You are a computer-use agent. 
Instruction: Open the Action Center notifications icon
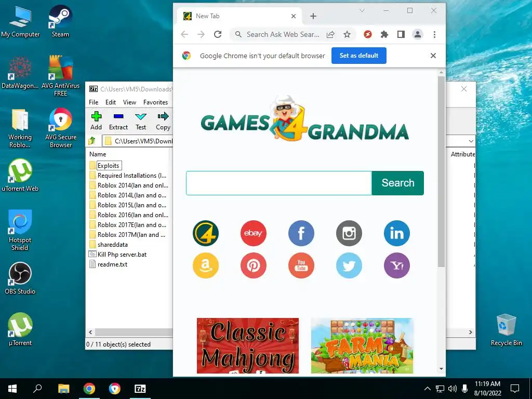click(x=515, y=389)
